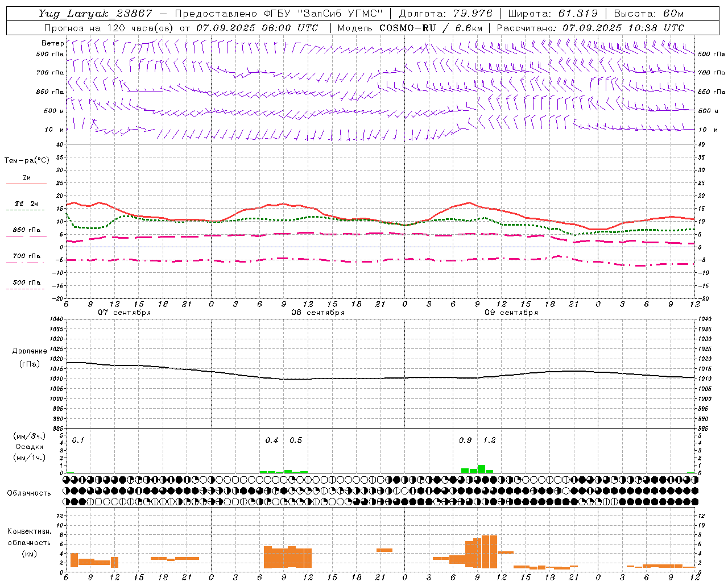The width and height of the screenshot is (728, 582).
Task: Click the Долгота: 79.976 field
Action: tap(445, 14)
